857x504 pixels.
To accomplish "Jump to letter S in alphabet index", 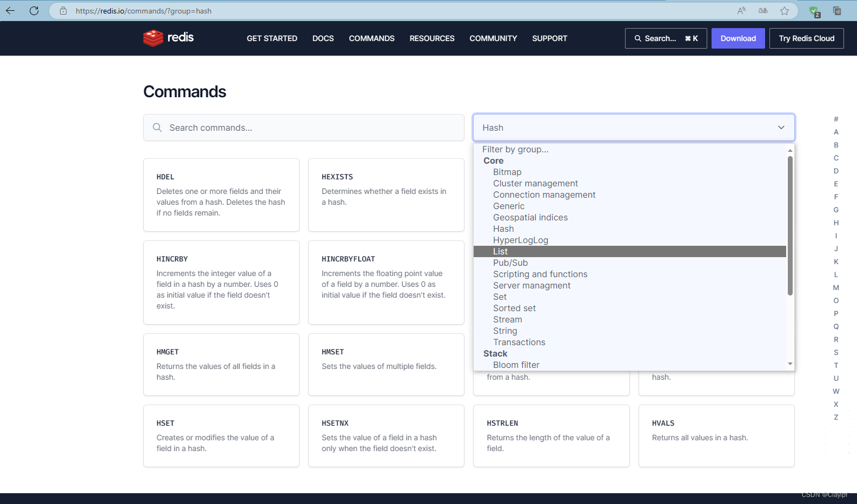I will pyautogui.click(x=836, y=352).
